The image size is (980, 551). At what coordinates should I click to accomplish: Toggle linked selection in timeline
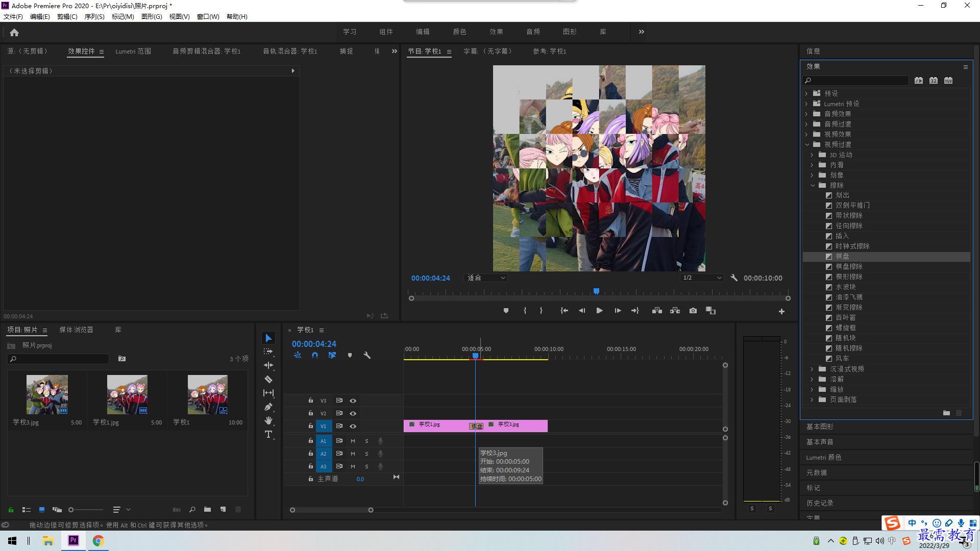point(332,355)
